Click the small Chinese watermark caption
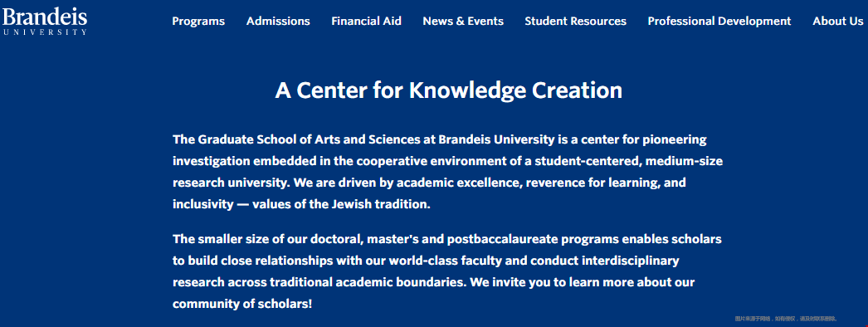The height and width of the screenshot is (327, 868). (x=786, y=319)
